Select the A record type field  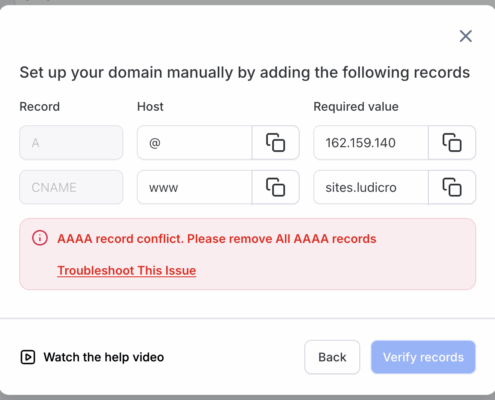[x=71, y=143]
